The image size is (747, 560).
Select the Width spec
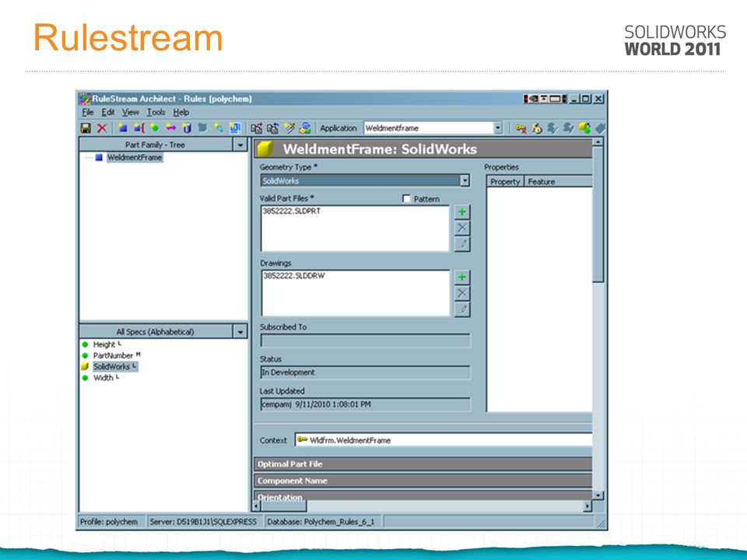pos(103,378)
